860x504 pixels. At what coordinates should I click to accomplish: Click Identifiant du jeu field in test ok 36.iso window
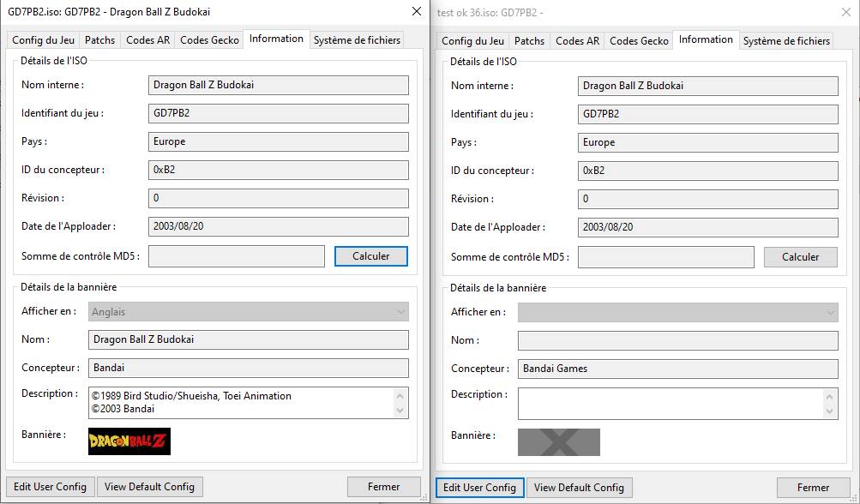(707, 115)
